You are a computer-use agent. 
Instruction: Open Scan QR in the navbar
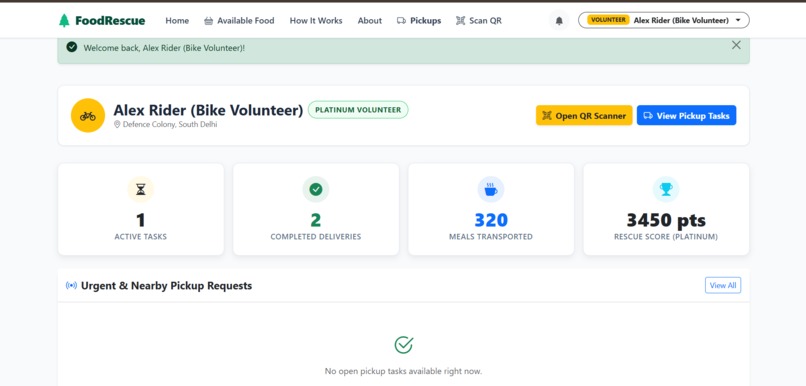point(479,21)
